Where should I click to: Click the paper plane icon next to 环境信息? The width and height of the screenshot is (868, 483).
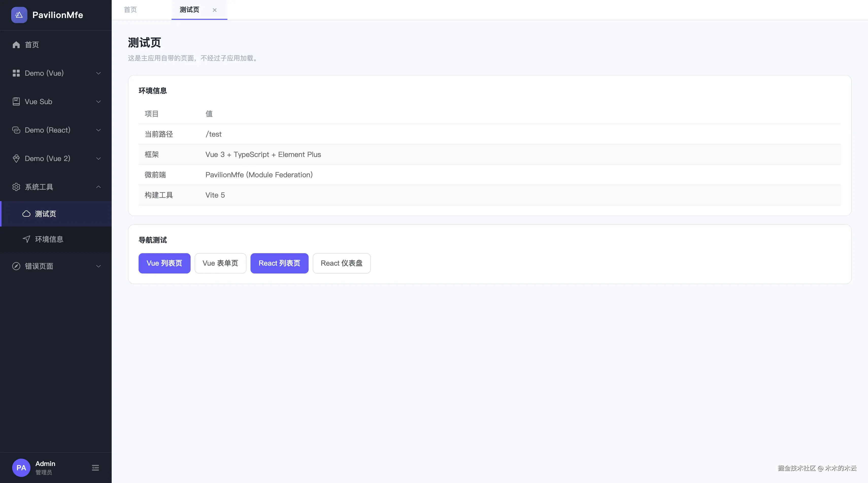[x=26, y=239]
